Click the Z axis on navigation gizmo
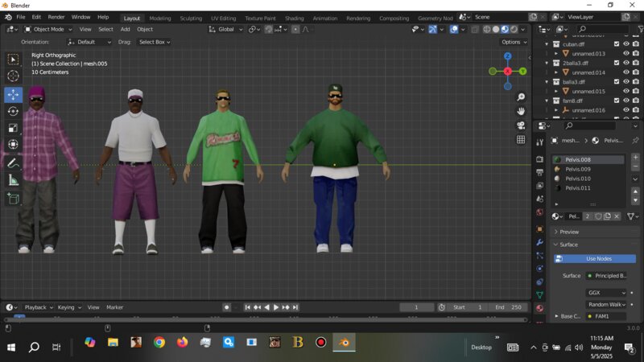Screen dimensions: 644x362 click(508, 56)
